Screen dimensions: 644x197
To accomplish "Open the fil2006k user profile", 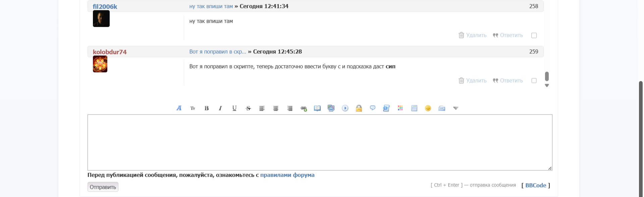I will (105, 6).
